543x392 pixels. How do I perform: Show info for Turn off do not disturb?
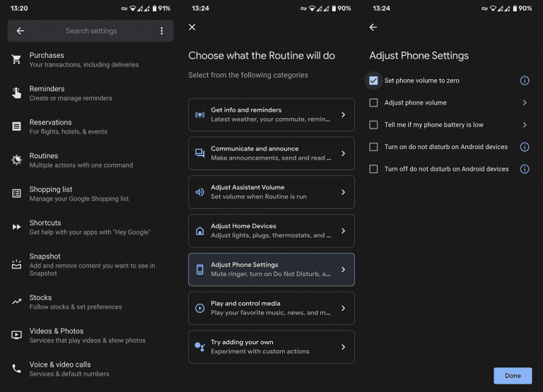tap(525, 170)
